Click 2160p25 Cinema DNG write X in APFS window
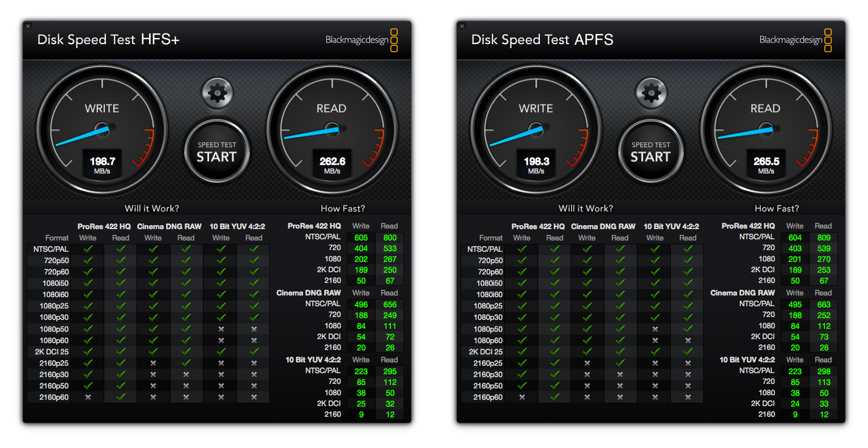This screenshot has width=868, height=448. click(x=587, y=363)
